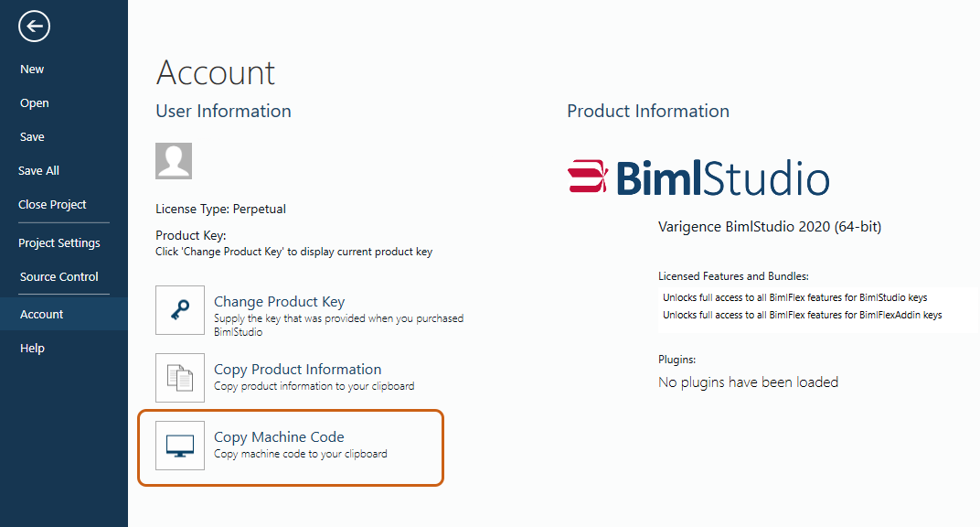This screenshot has width=980, height=527.
Task: Select the Account sidebar entry
Action: 64,314
